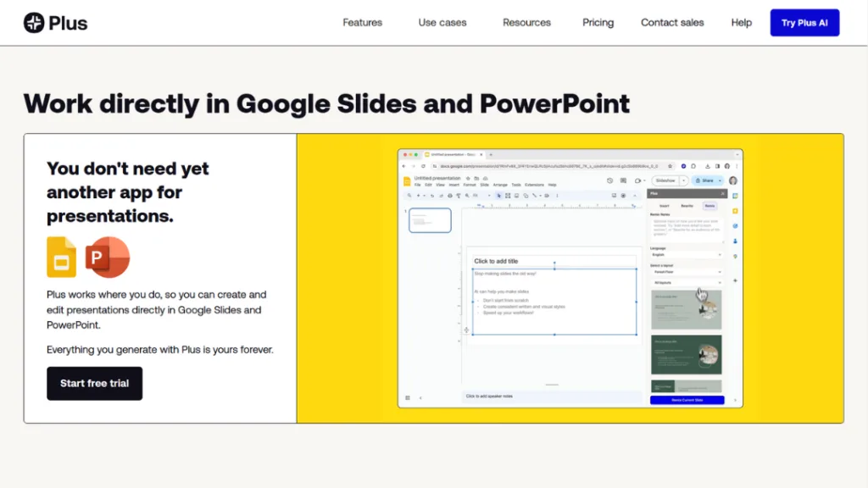This screenshot has width=868, height=488.
Task: Select the Insert tab in Plus panel
Action: coord(664,206)
